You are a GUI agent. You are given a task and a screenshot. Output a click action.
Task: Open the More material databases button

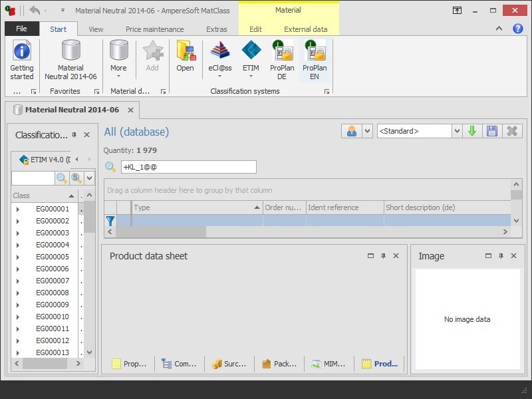coord(118,60)
